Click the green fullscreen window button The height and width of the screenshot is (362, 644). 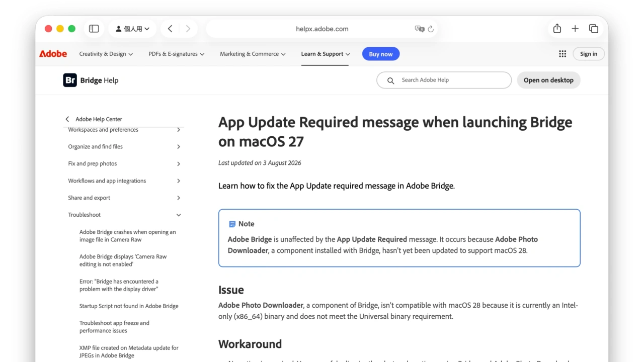pyautogui.click(x=71, y=29)
